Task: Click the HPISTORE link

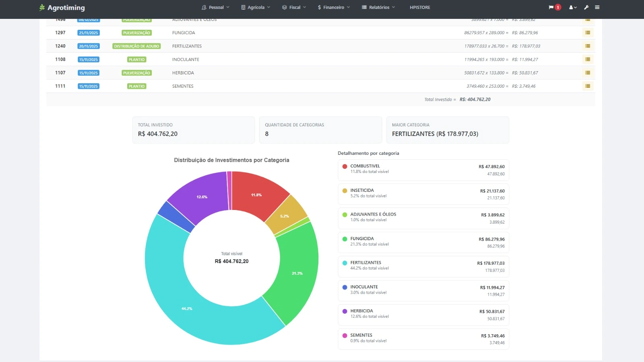Action: 420,7
